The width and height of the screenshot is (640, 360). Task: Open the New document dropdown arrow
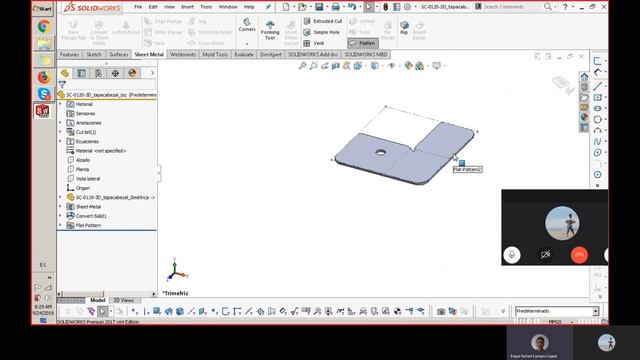[x=294, y=7]
